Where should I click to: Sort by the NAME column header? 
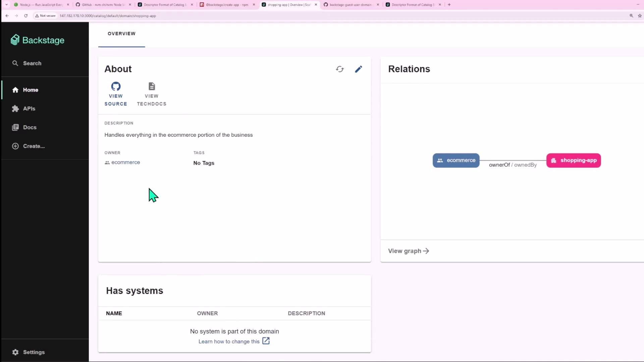114,313
